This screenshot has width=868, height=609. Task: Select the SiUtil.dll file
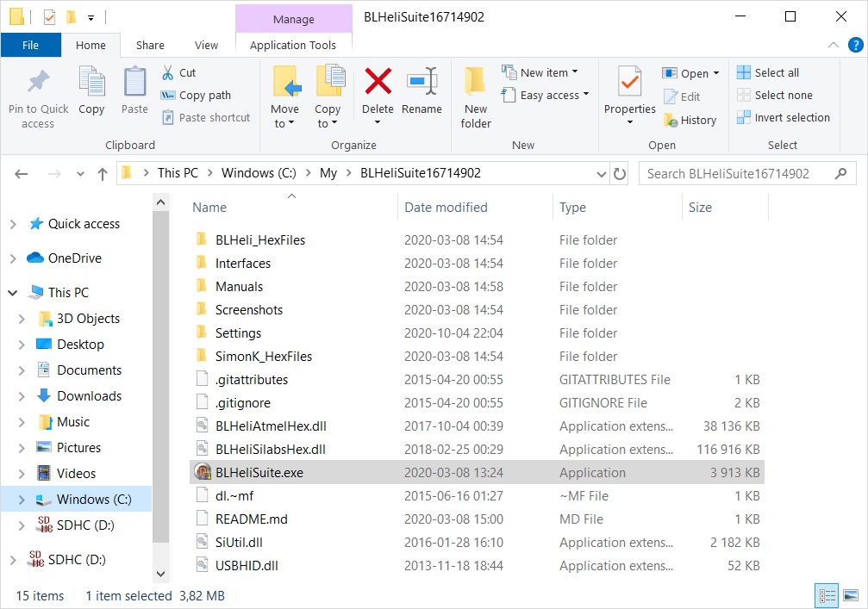point(239,542)
